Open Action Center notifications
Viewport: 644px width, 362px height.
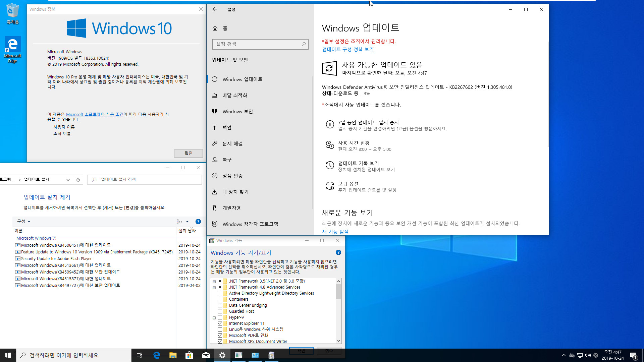pyautogui.click(x=633, y=355)
